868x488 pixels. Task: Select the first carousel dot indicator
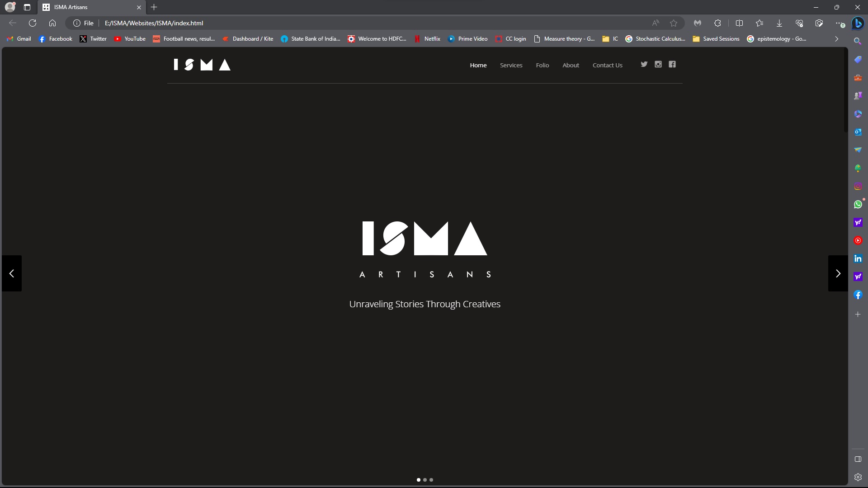pos(419,480)
